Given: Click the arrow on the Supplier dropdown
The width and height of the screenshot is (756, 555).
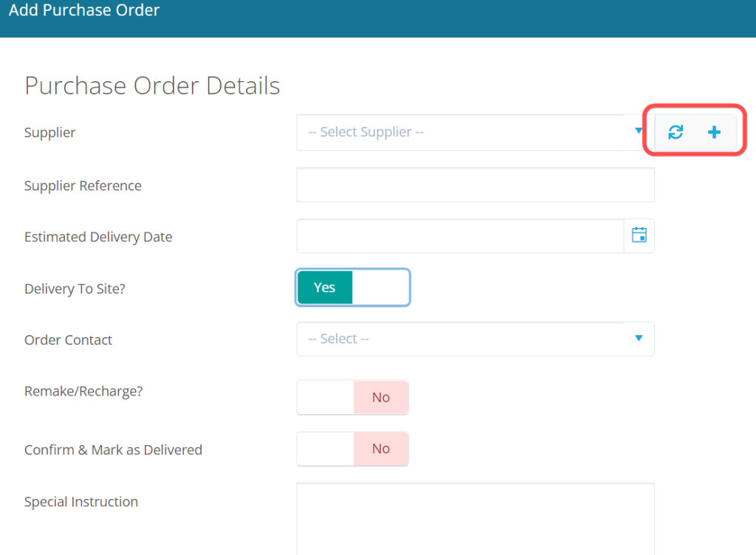Looking at the screenshot, I should point(639,131).
